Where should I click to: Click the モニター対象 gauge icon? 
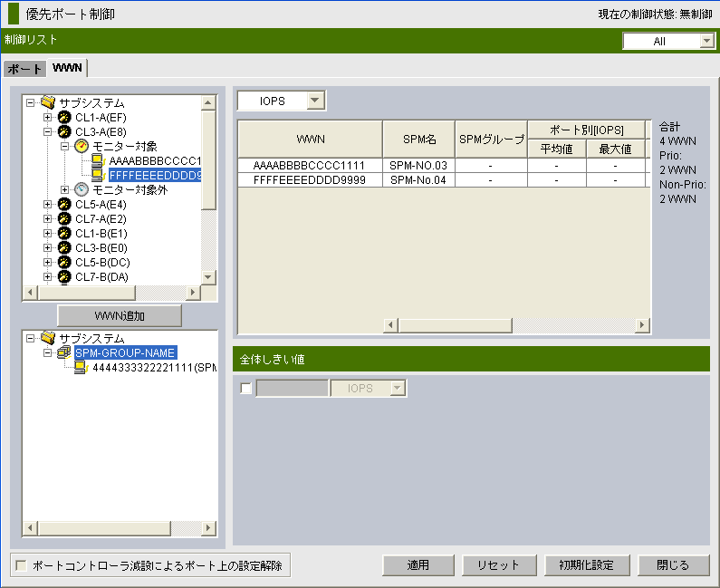[82, 146]
